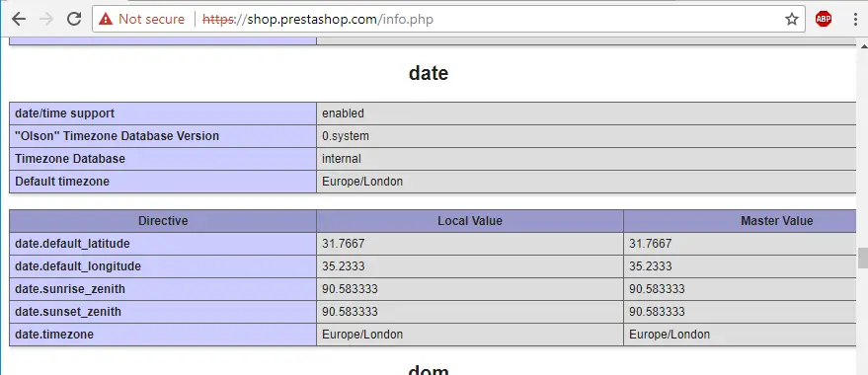Click the browser back arrow
This screenshot has width=868, height=375.
point(19,20)
